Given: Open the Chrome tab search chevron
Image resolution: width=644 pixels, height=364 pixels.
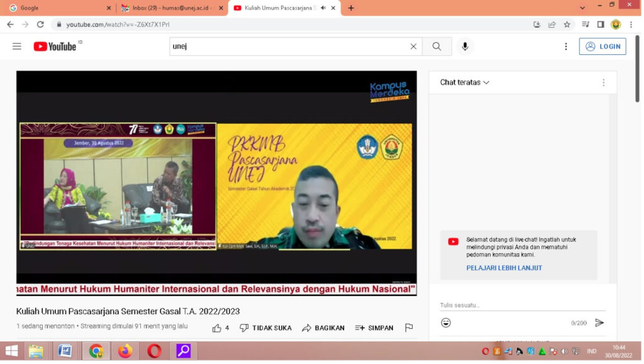Looking at the screenshot, I should 582,8.
